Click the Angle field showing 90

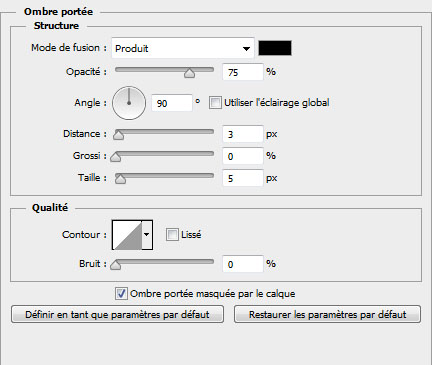click(x=172, y=103)
